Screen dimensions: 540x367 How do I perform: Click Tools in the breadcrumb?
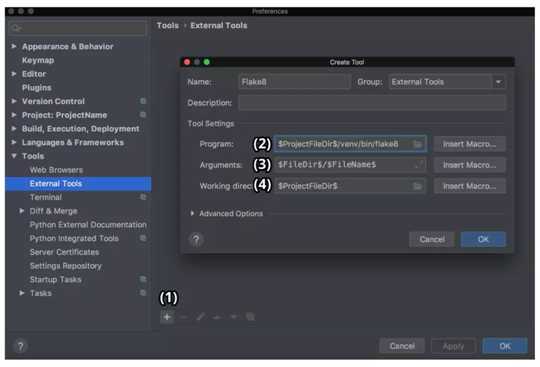(168, 25)
